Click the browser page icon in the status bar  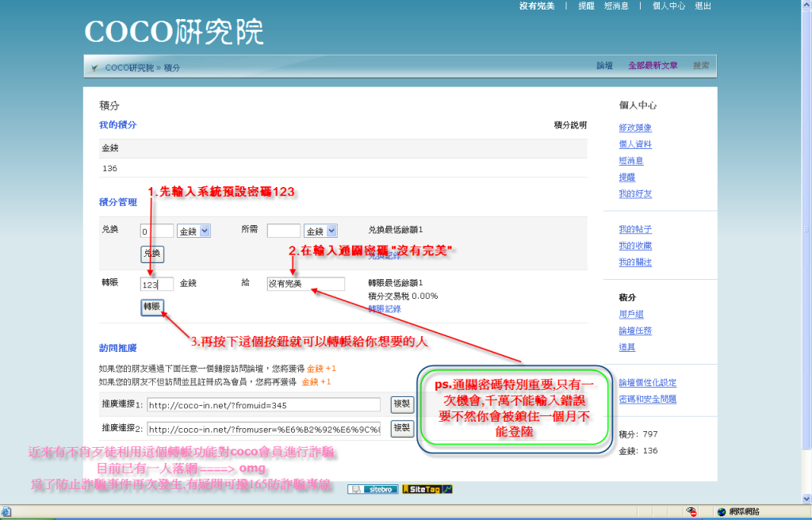click(x=6, y=512)
